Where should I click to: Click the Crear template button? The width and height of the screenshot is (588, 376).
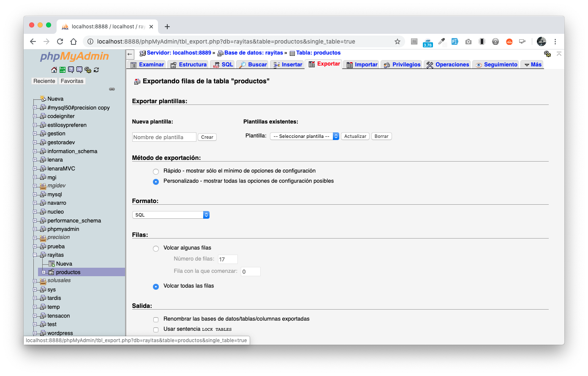pyautogui.click(x=207, y=137)
